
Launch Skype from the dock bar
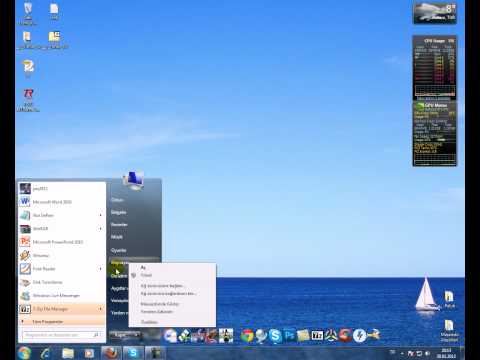(275, 336)
